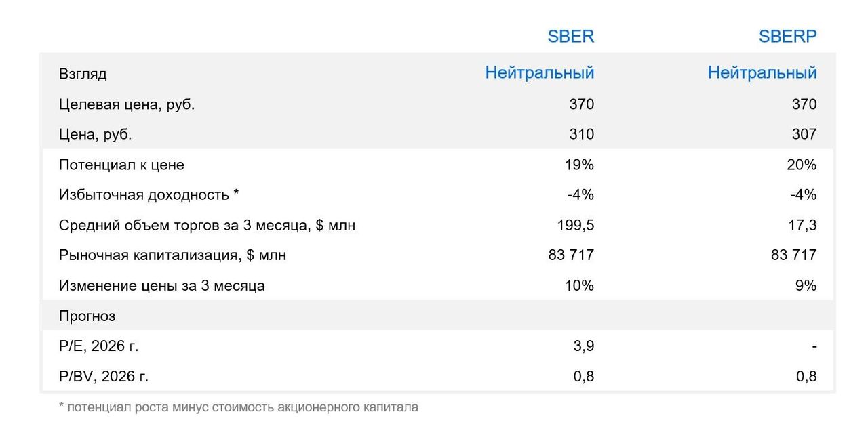868x437 pixels.
Task: Select SBER upside potential 19%
Action: [x=580, y=165]
